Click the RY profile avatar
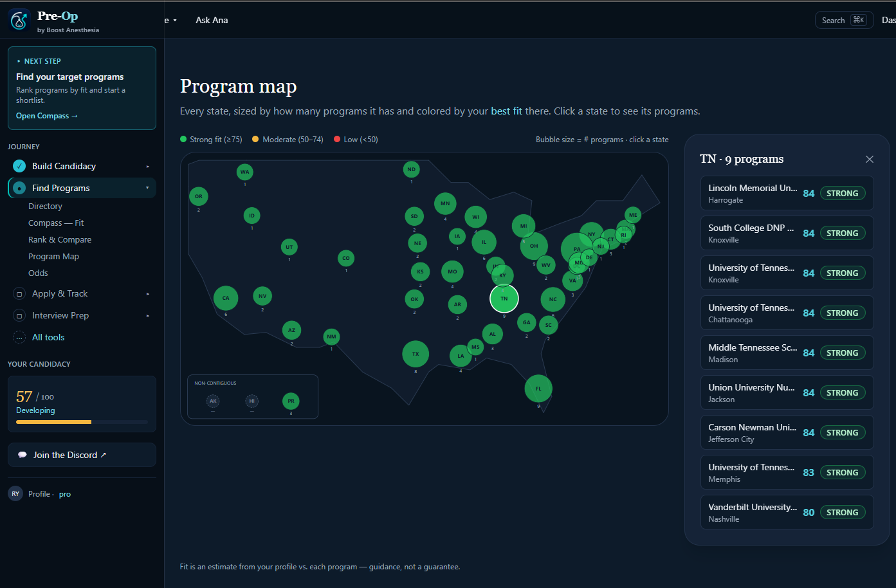This screenshot has width=896, height=588. click(15, 494)
